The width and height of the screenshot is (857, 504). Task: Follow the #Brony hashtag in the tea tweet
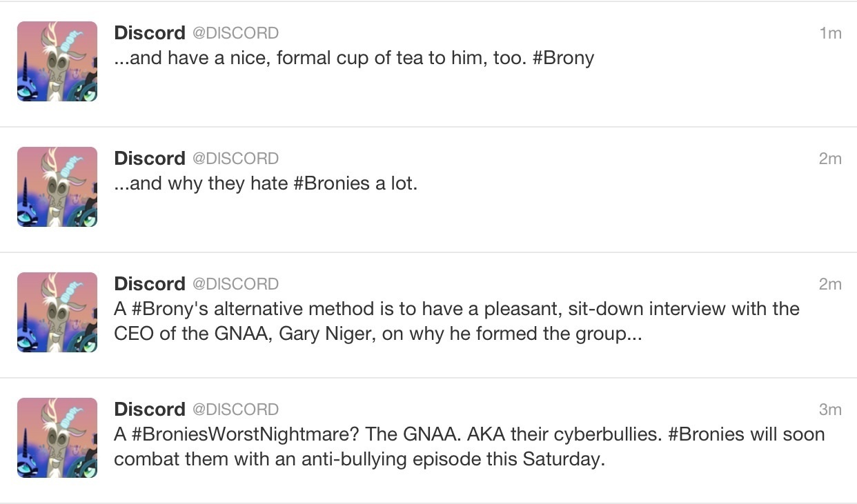[564, 58]
